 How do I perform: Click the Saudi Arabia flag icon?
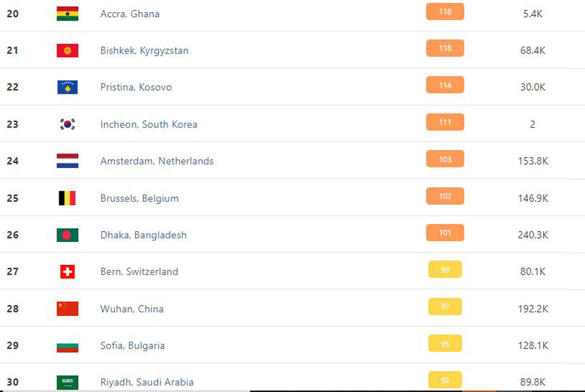click(x=68, y=382)
